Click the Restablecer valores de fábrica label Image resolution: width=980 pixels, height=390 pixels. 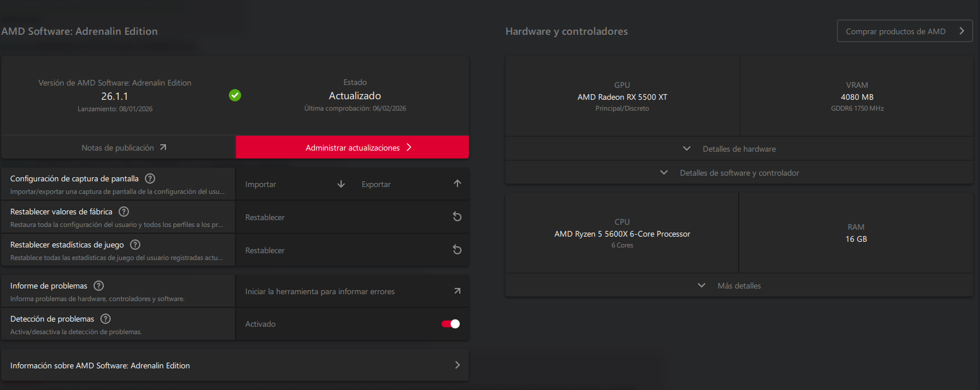coord(62,212)
